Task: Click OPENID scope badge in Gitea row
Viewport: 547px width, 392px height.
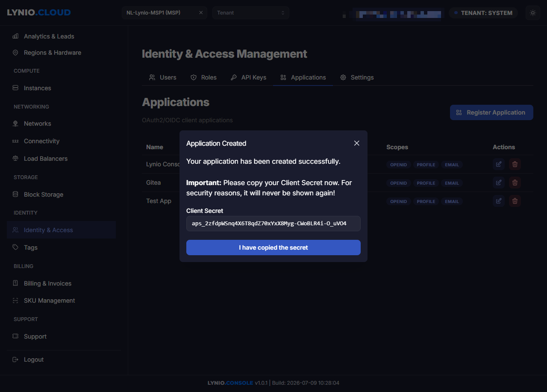Action: point(399,183)
